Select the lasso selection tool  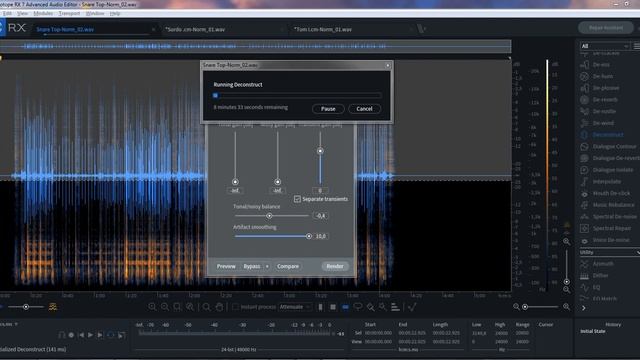358,307
